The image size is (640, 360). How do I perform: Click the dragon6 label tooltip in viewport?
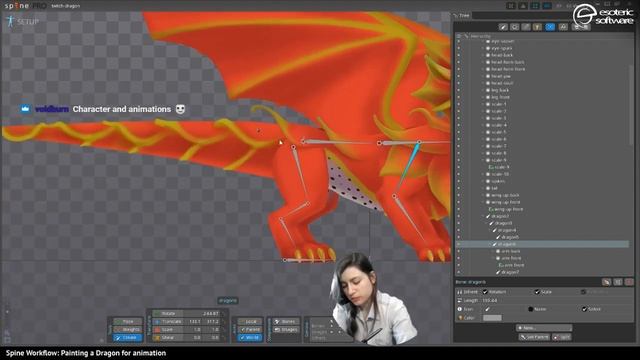point(228,301)
